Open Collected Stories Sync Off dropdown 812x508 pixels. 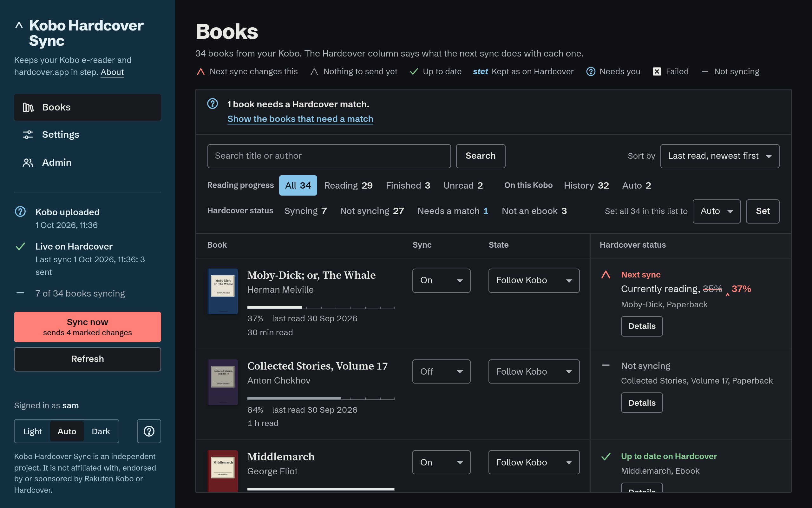441,371
